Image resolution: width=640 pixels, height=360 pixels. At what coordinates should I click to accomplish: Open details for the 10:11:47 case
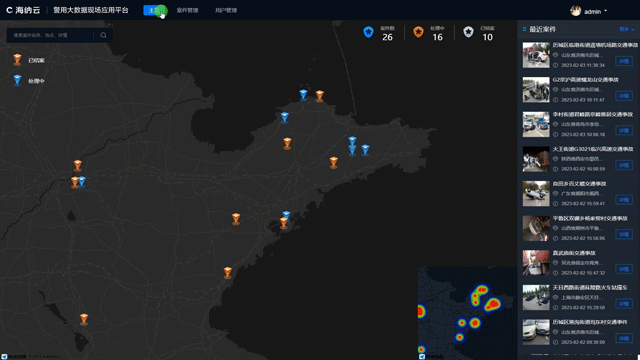(x=624, y=96)
